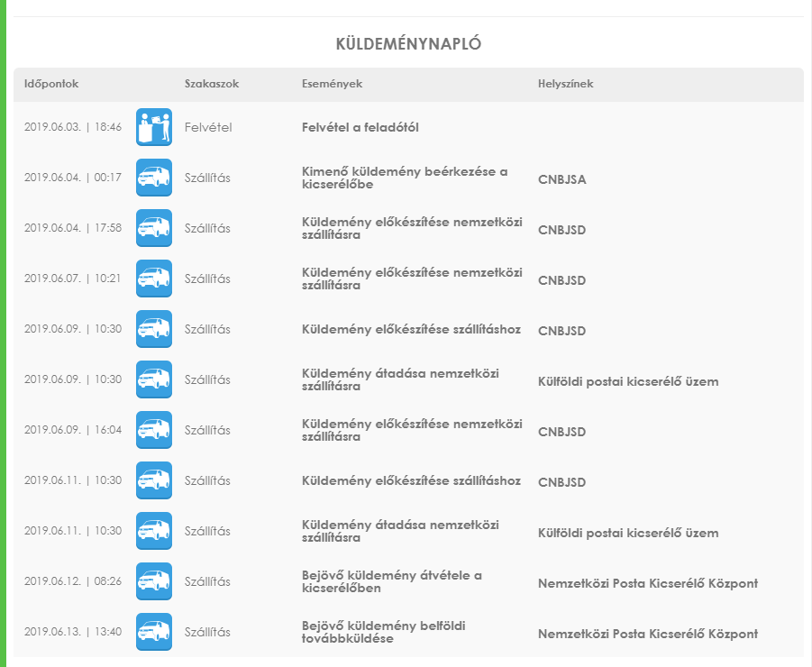Select the 'Felvétel a feladótól' event text
The image size is (812, 667).
[x=360, y=127]
